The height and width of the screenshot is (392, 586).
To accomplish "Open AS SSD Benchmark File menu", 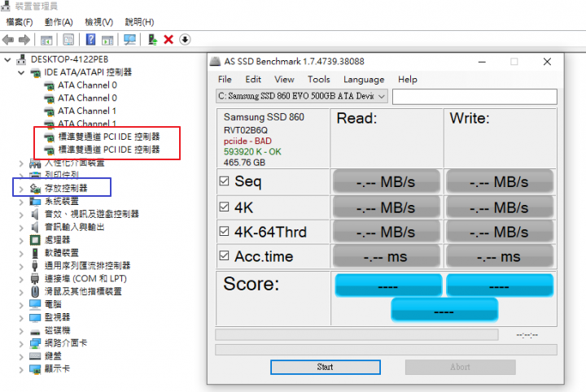I will coord(225,79).
